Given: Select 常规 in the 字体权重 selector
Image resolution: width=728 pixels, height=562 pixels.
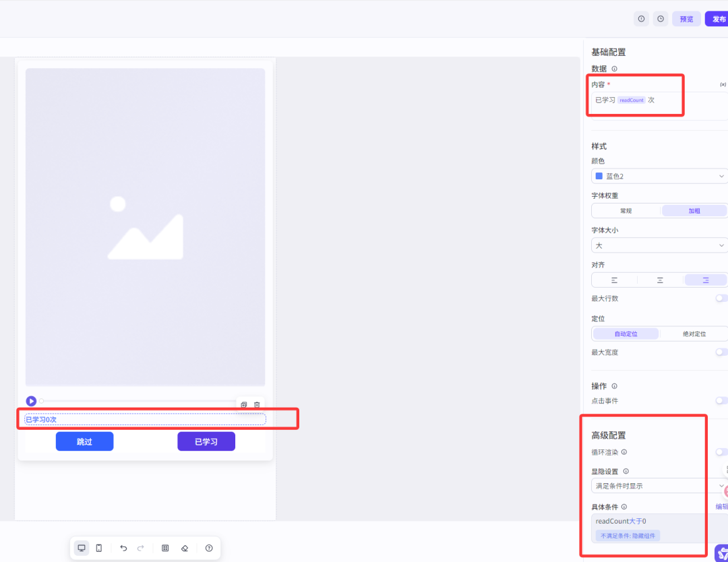Looking at the screenshot, I should (x=625, y=210).
